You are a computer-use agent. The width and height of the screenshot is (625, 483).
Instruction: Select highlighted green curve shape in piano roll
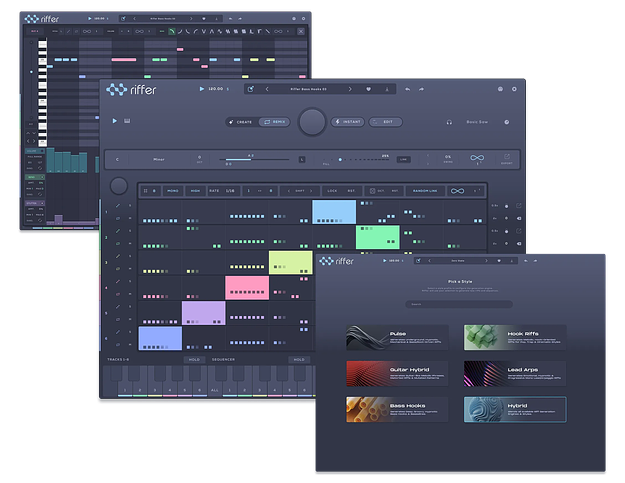tap(171, 31)
